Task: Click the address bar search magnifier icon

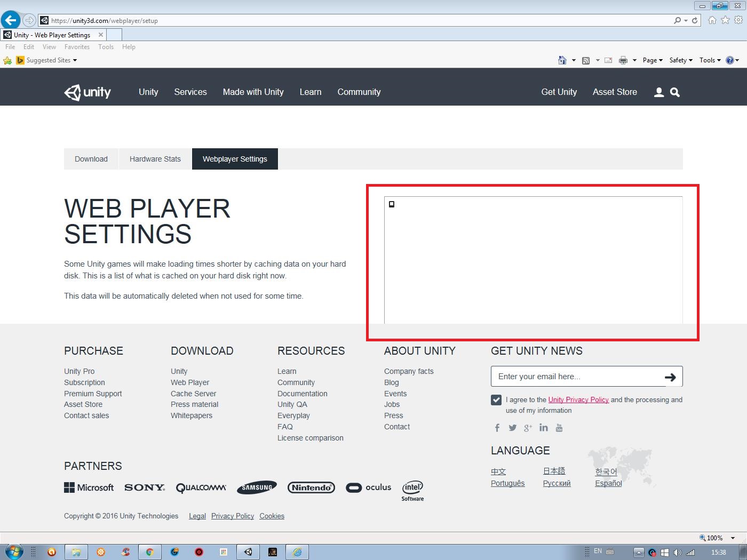Action: pyautogui.click(x=677, y=20)
